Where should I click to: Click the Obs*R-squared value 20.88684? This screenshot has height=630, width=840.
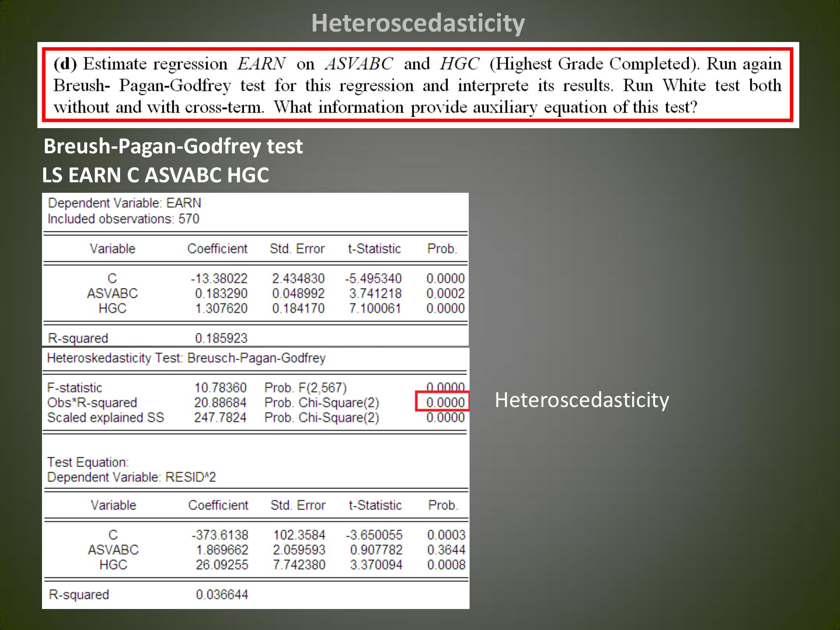tap(220, 402)
